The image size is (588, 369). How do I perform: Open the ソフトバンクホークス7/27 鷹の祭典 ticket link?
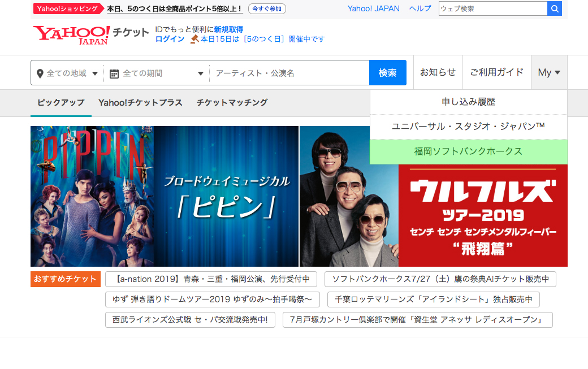tap(440, 279)
